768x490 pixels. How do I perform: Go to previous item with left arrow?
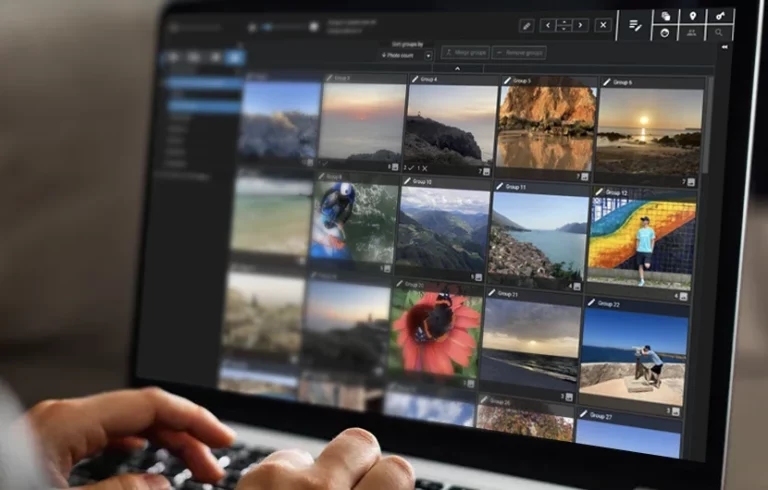(x=548, y=25)
